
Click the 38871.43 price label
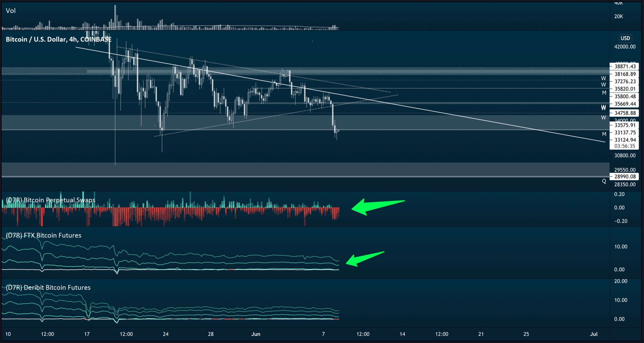click(625, 66)
